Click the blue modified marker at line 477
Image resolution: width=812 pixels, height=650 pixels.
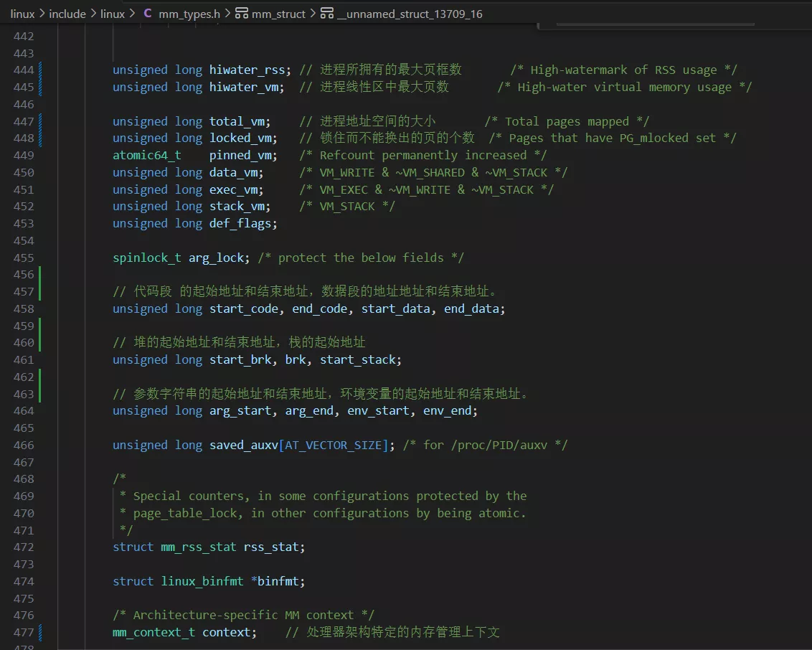click(40, 632)
